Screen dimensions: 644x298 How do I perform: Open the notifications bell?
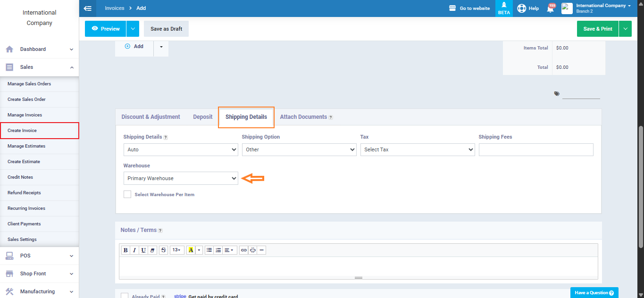coord(550,8)
